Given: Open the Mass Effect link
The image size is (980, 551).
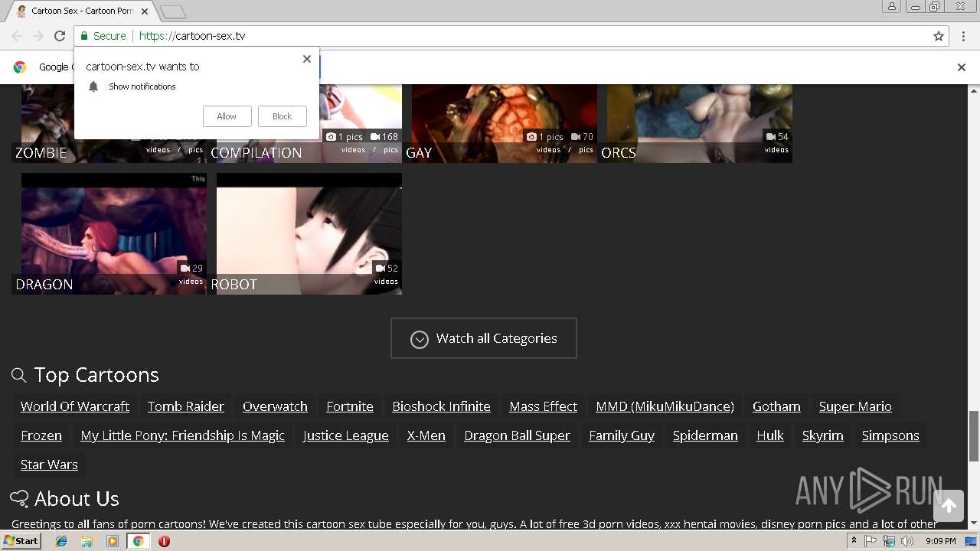Looking at the screenshot, I should click(x=544, y=406).
